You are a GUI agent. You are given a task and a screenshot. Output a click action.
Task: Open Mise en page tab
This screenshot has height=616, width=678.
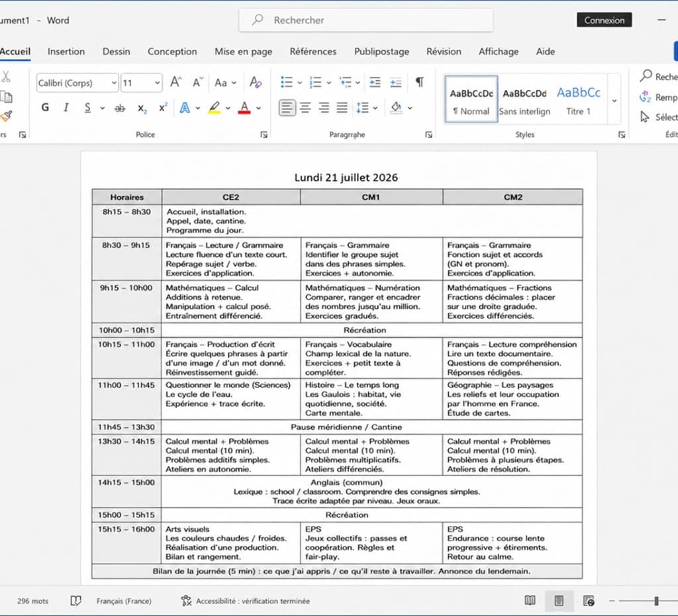[244, 52]
